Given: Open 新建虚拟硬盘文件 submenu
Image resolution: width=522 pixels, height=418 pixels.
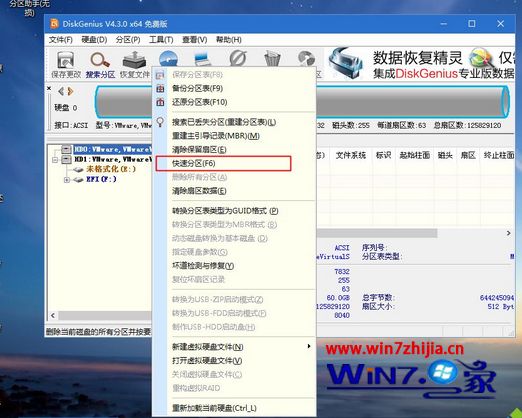Looking at the screenshot, I should pyautogui.click(x=234, y=347).
